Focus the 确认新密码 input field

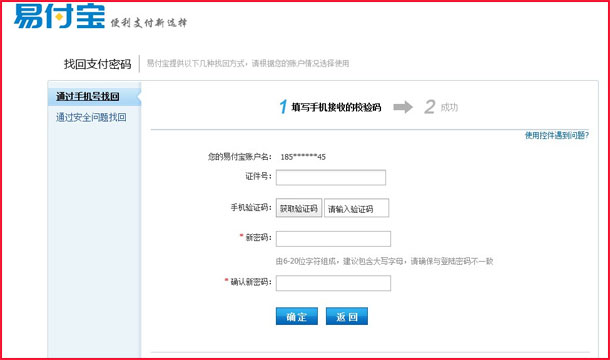pos(333,283)
